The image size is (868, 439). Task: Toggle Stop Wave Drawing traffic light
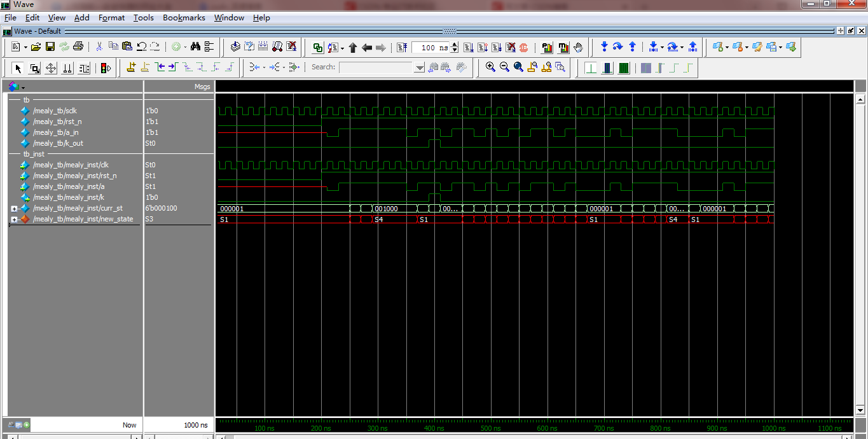click(106, 68)
